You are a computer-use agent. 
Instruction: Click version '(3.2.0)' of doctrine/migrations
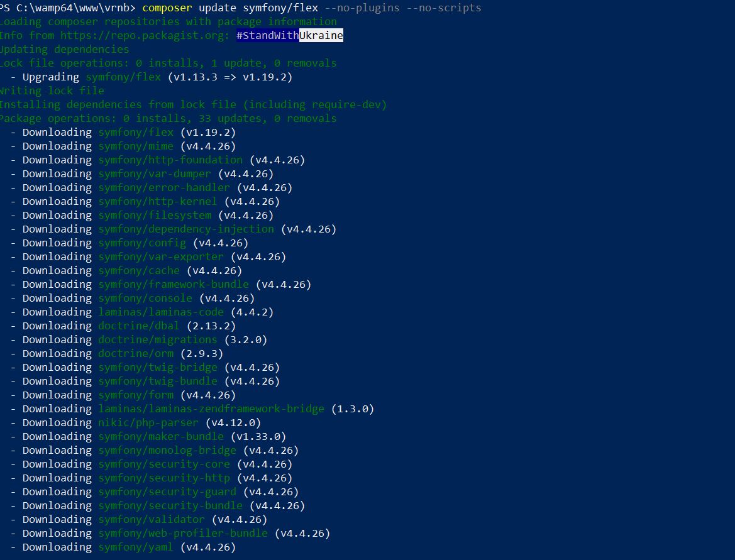tap(246, 340)
